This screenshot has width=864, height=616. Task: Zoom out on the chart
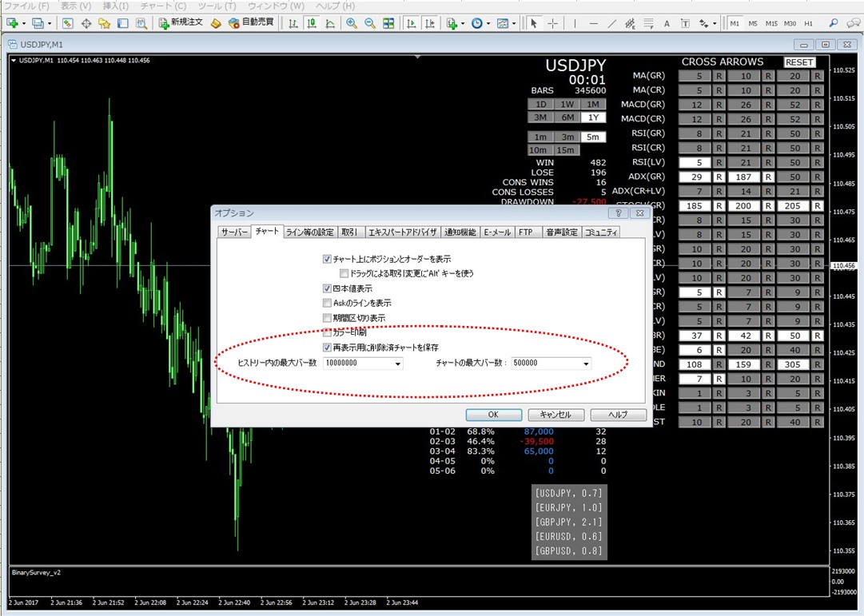tap(370, 23)
